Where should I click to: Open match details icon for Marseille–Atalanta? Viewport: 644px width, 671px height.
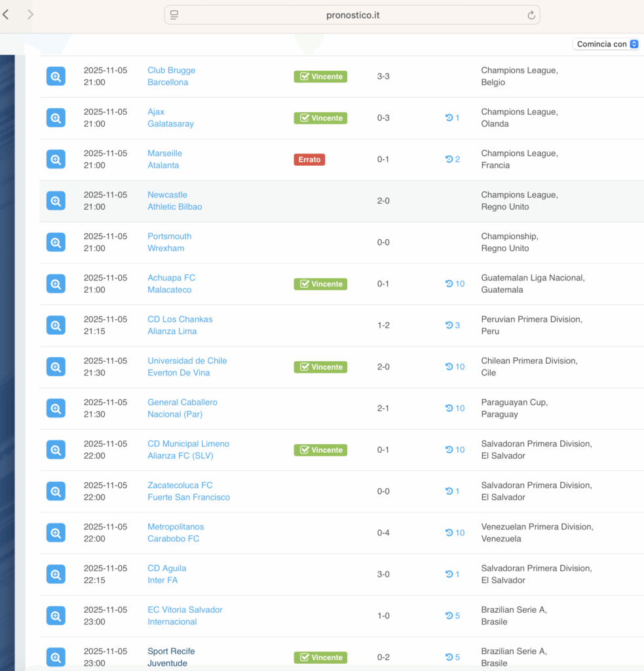(x=56, y=159)
